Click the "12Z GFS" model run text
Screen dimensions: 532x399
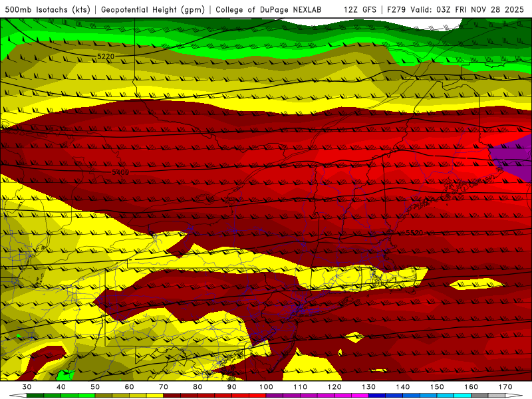(360, 9)
